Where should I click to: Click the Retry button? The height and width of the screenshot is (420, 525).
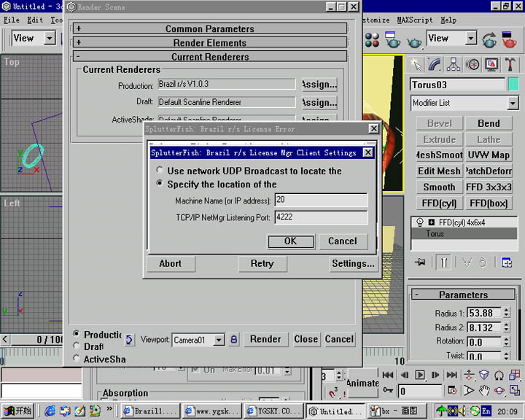[262, 263]
